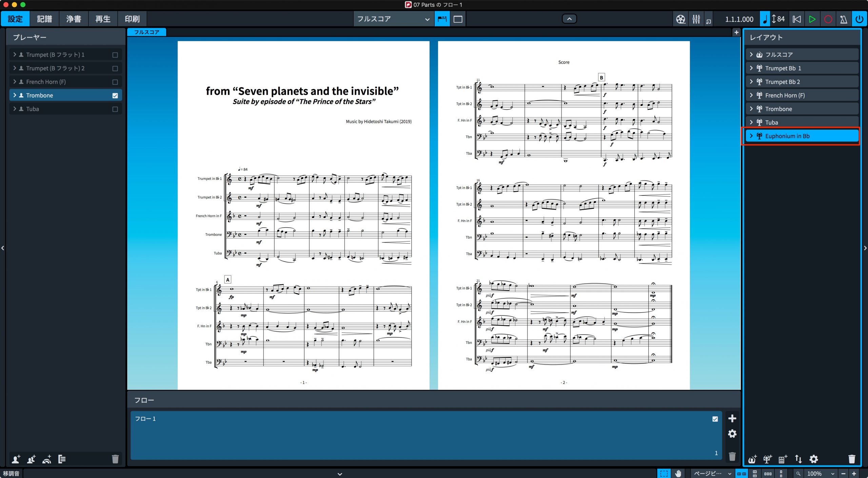The image size is (868, 478).
Task: Add a full score layout
Action: click(x=752, y=459)
